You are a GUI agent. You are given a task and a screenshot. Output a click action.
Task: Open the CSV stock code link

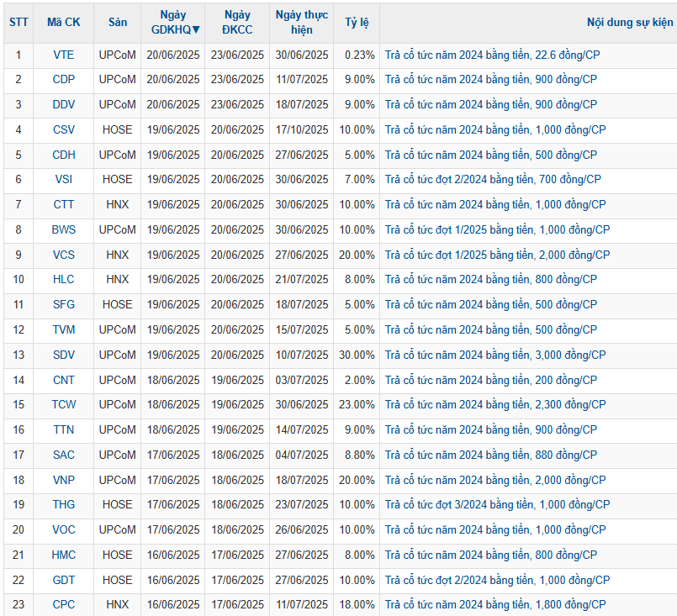(63, 129)
